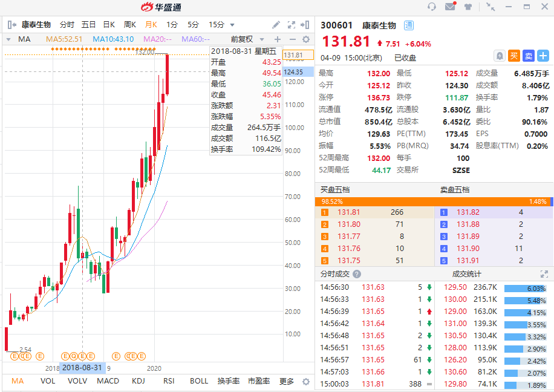554x392 pixels.
Task: Select the VOLV indicator tab
Action: 77,381
